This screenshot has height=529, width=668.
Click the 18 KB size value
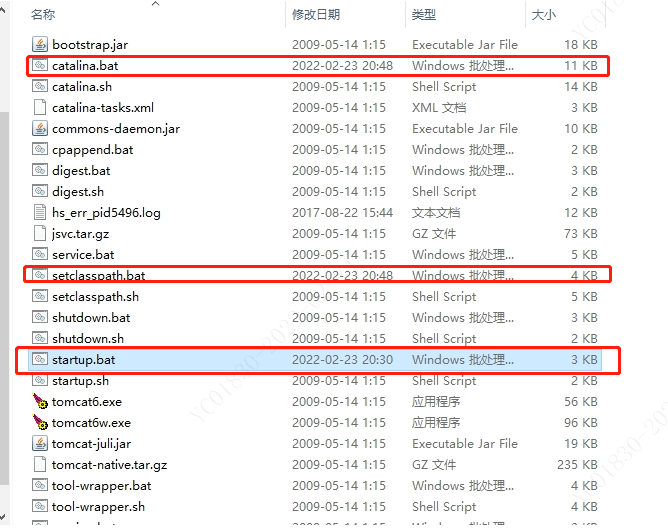click(x=581, y=45)
